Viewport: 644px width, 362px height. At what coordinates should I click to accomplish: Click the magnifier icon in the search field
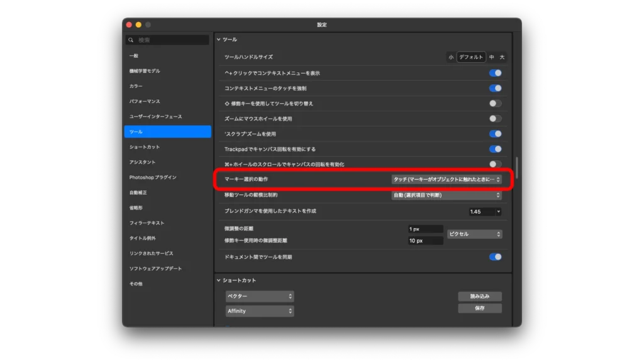click(x=131, y=40)
